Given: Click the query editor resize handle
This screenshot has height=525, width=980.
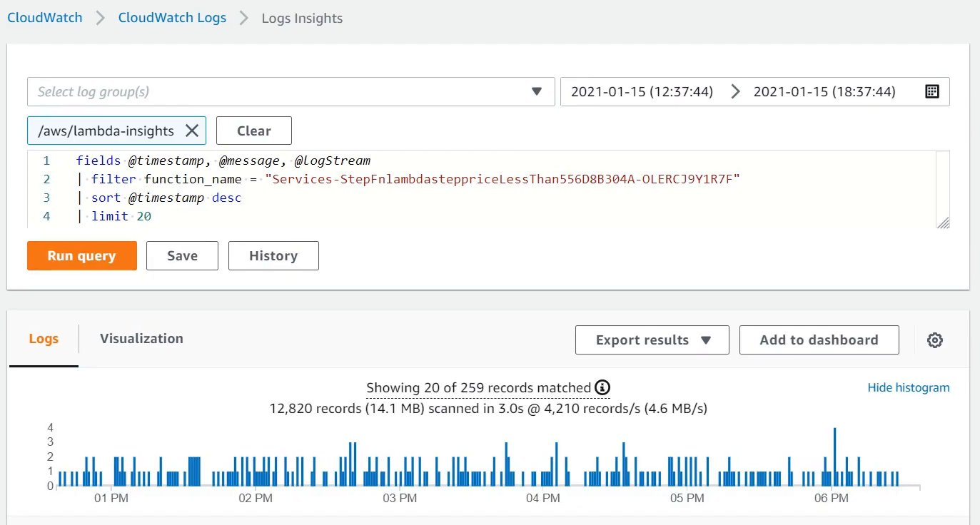Looking at the screenshot, I should 944,223.
